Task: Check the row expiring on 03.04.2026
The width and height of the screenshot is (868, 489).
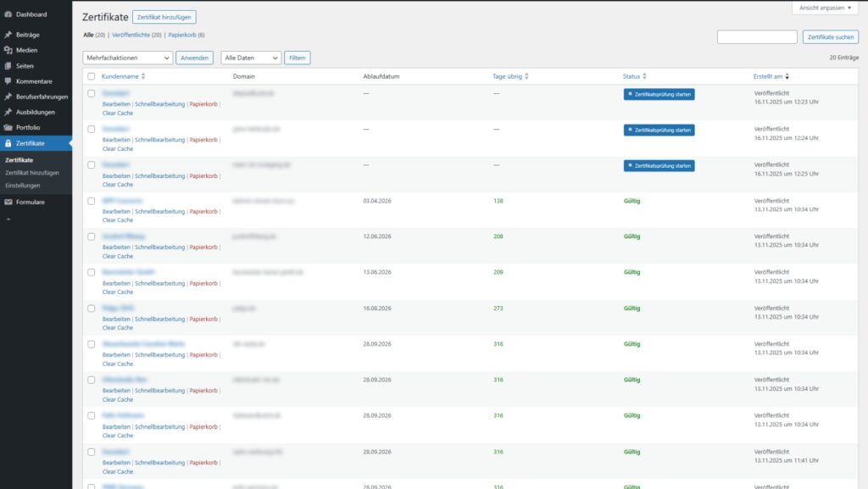Action: (x=92, y=201)
